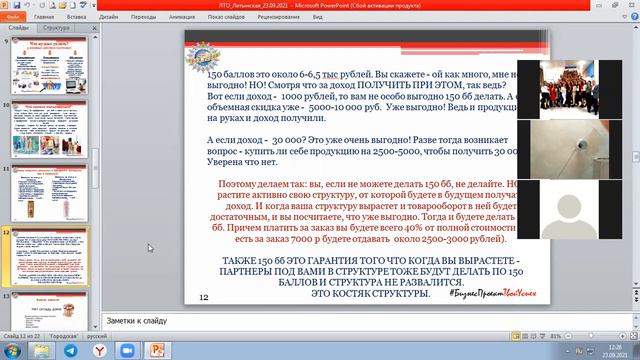This screenshot has width=640, height=360.
Task: Open the Файл tab
Action: click(13, 17)
